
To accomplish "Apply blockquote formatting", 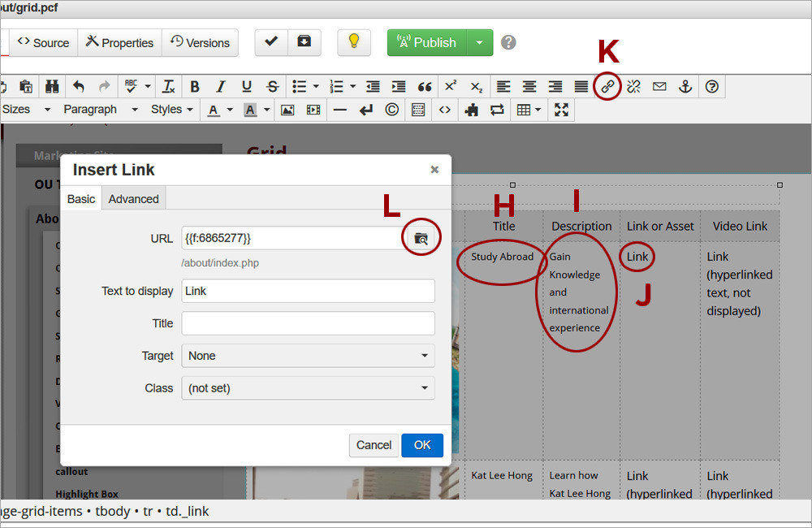I will tap(425, 87).
